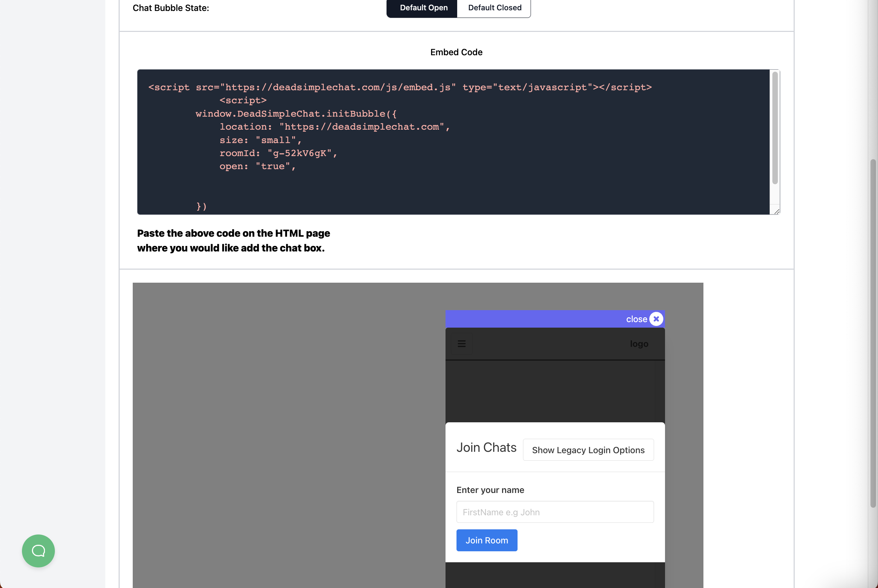Select Default Closed bubble state
This screenshot has width=878, height=588.
495,8
